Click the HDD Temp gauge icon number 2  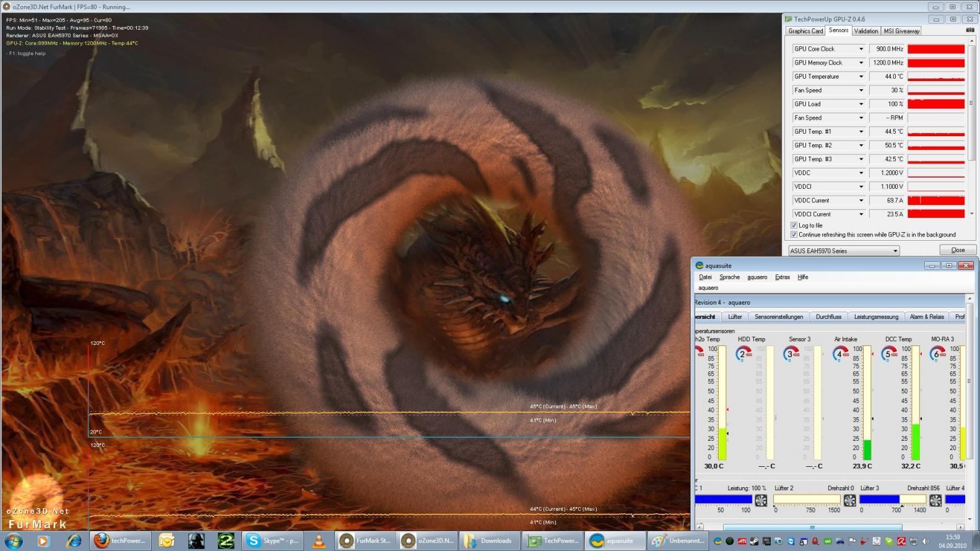744,354
